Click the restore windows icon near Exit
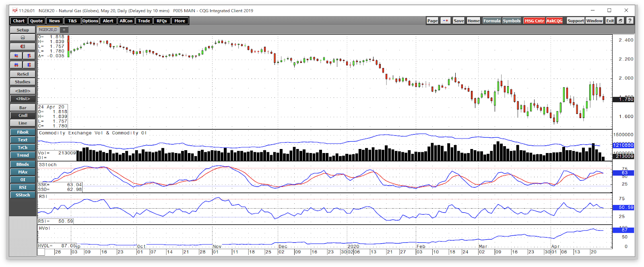Viewport: 644px width, 267px height. click(620, 21)
